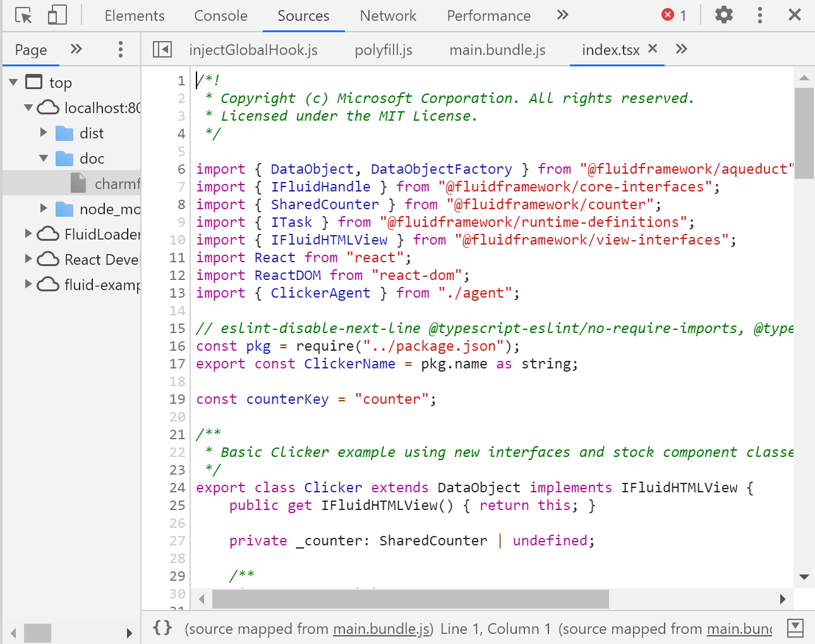Viewport: 815px width, 644px height.
Task: Click the pretty-print braces icon
Action: click(163, 628)
